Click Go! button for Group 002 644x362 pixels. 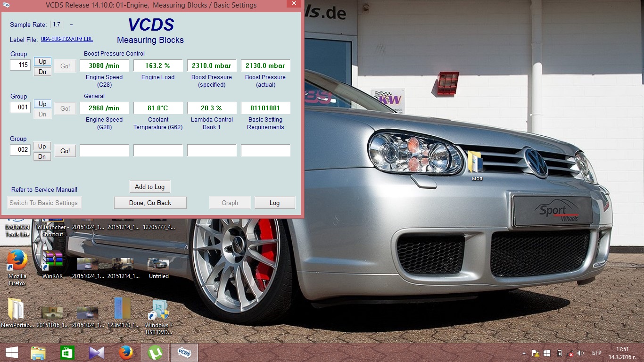tap(65, 151)
